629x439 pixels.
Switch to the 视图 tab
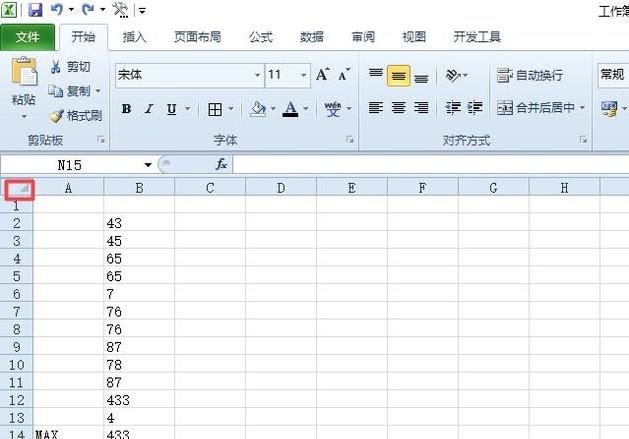pos(414,37)
